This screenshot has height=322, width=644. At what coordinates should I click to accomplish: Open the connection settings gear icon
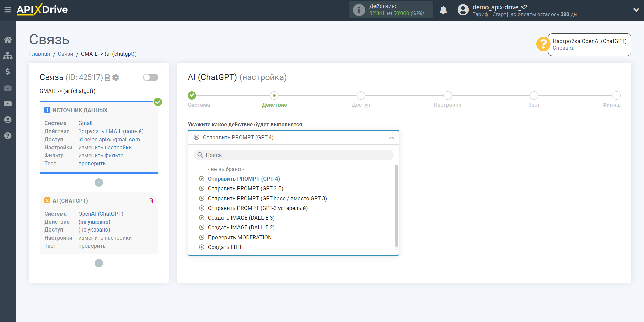[116, 78]
